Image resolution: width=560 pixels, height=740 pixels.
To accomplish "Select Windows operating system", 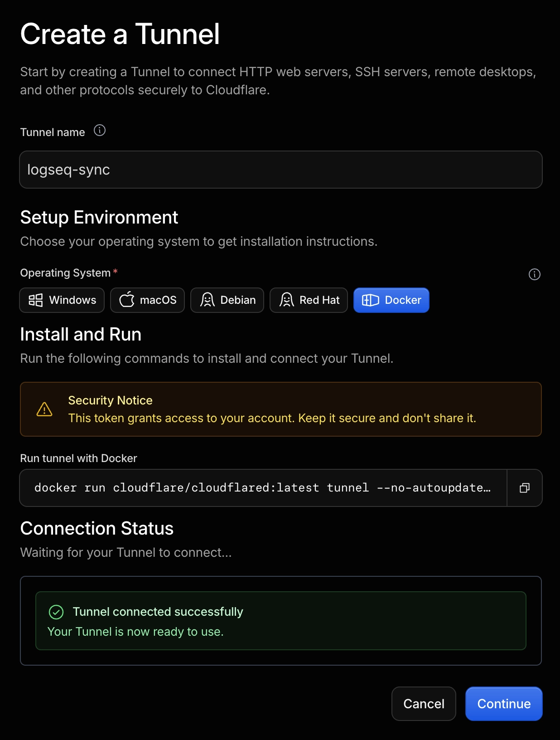I will tap(62, 300).
